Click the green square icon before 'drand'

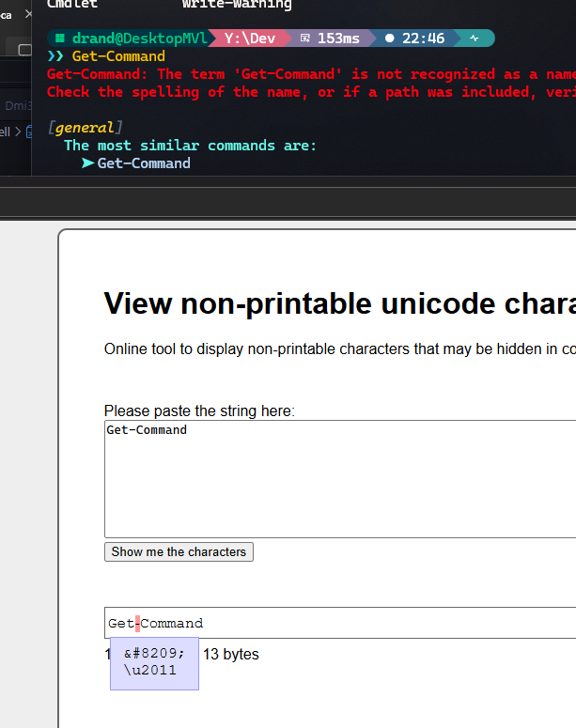tap(59, 39)
